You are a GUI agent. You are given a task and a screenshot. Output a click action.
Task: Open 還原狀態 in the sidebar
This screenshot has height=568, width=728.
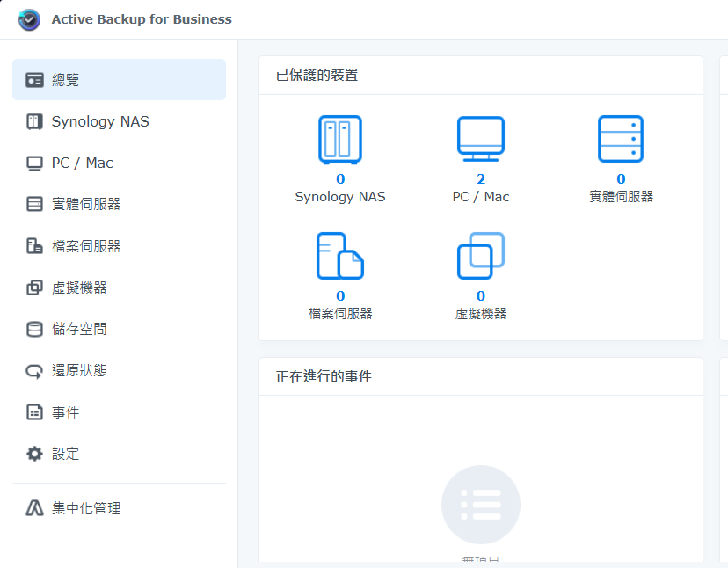coord(119,371)
